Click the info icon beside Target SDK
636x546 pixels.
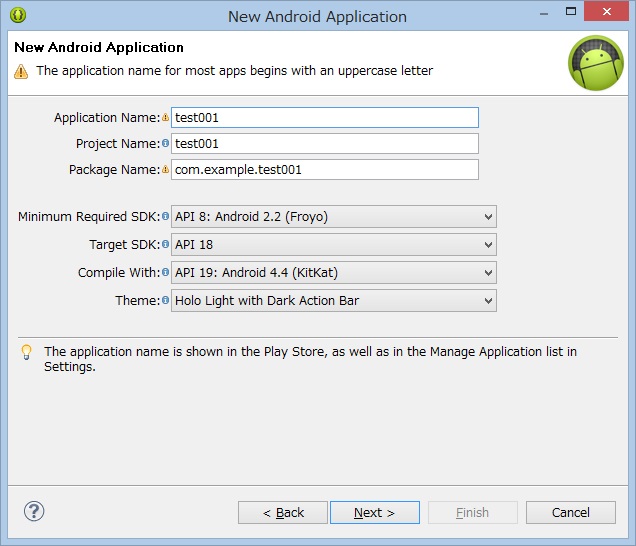165,244
